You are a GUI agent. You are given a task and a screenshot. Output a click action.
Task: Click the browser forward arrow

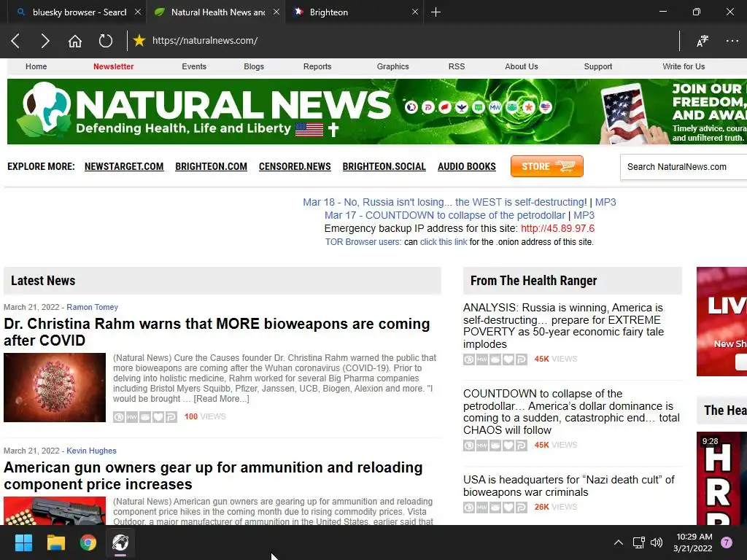point(44,41)
